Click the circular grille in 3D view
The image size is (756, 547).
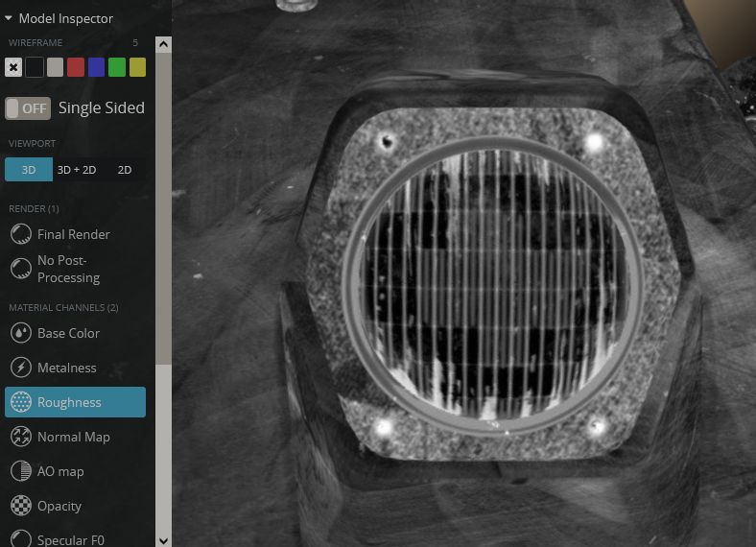tap(493, 285)
